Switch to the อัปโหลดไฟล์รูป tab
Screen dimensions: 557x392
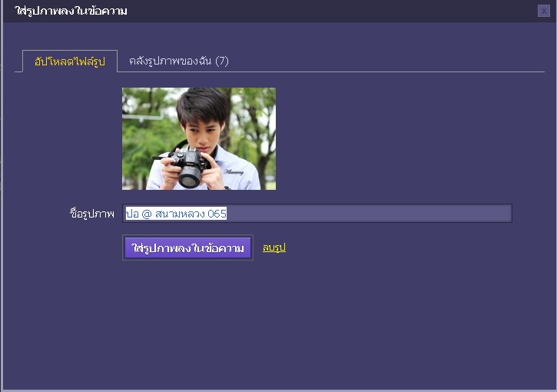tap(70, 61)
